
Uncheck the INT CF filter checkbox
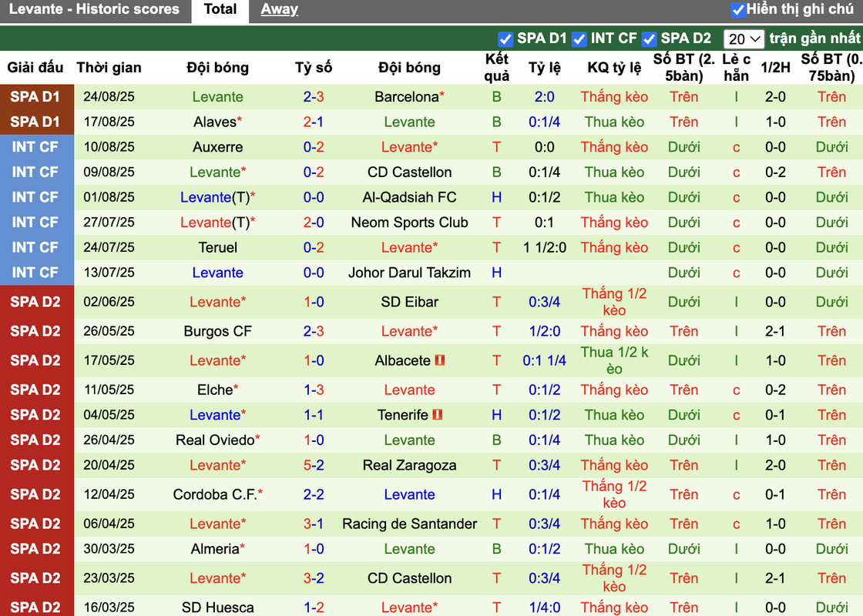[x=579, y=39]
